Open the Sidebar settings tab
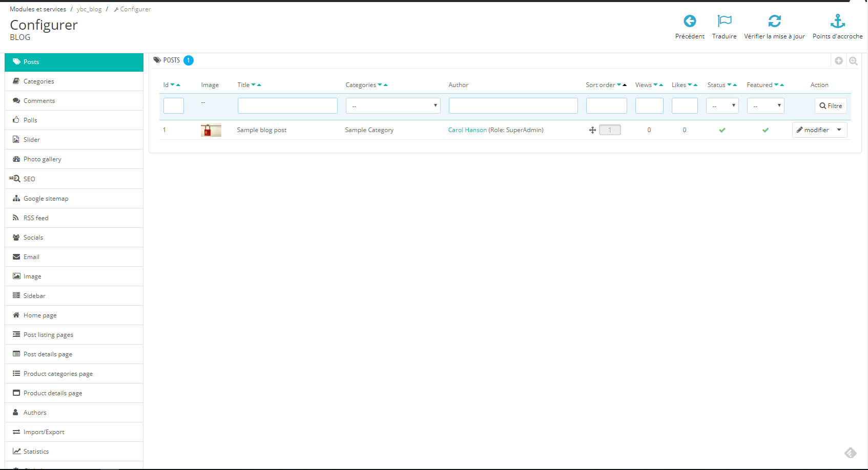Screen dimensions: 868x470 (74, 296)
